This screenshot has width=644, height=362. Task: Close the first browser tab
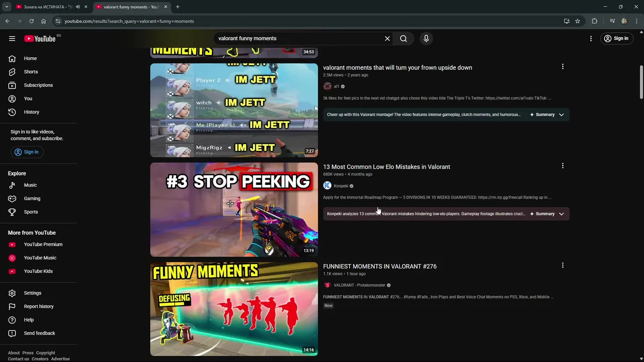[86, 7]
